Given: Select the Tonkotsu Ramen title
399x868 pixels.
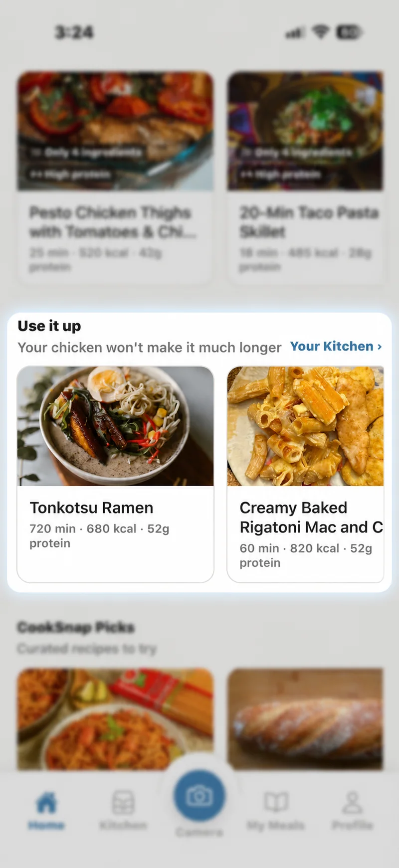Looking at the screenshot, I should (91, 508).
